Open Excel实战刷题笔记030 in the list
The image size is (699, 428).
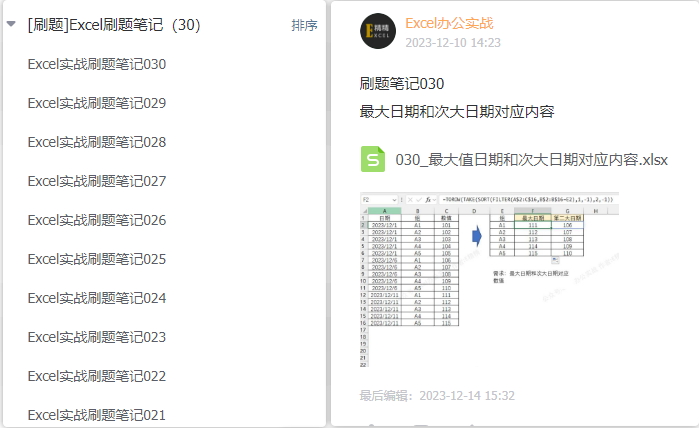(97, 64)
